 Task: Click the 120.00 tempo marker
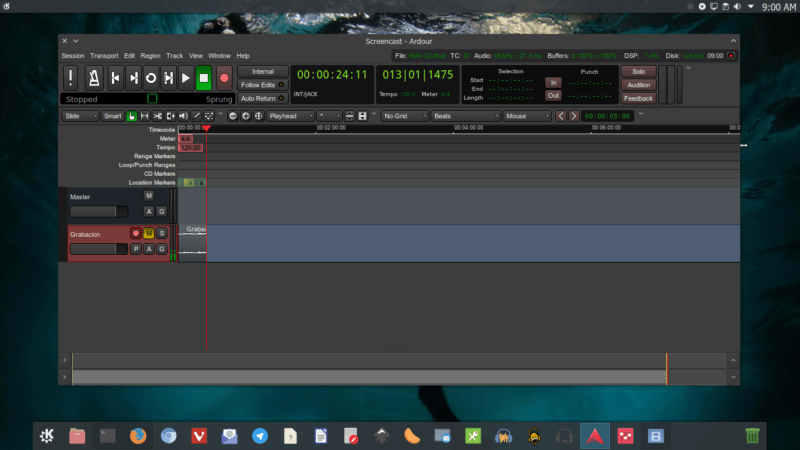pos(191,147)
